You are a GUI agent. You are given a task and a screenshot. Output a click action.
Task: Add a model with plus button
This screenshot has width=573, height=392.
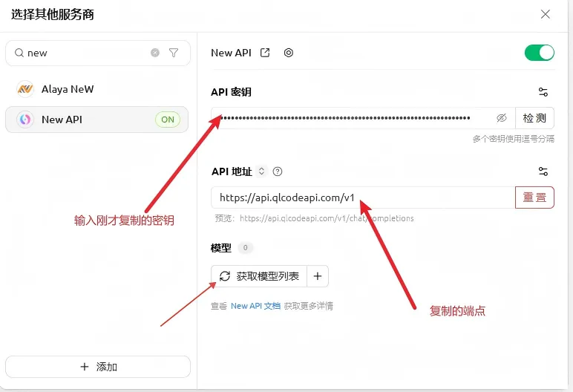click(318, 276)
